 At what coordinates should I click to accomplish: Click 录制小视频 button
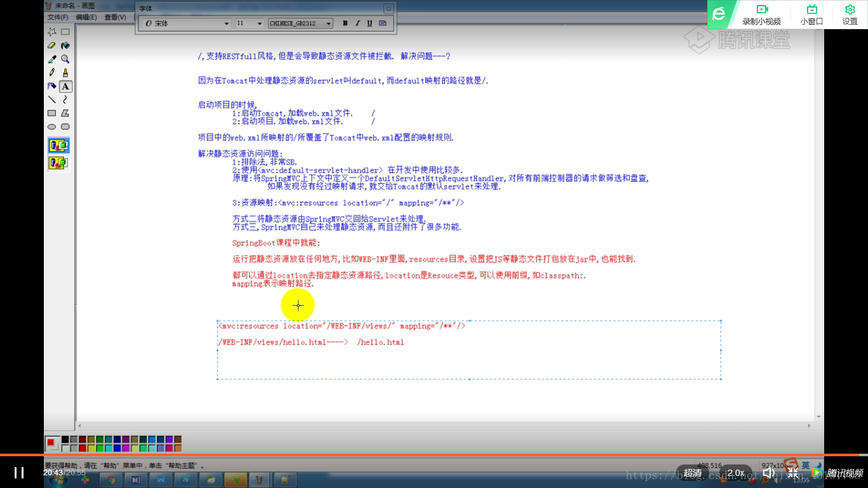tap(762, 15)
